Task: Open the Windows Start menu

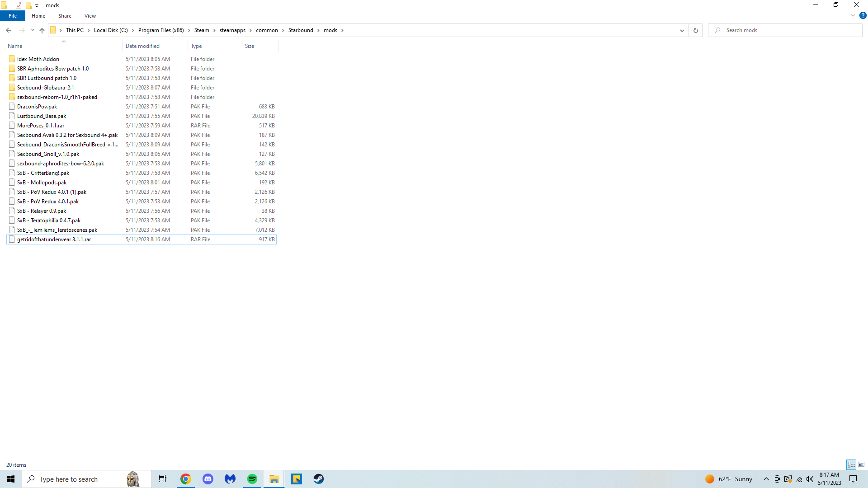Action: click(11, 479)
